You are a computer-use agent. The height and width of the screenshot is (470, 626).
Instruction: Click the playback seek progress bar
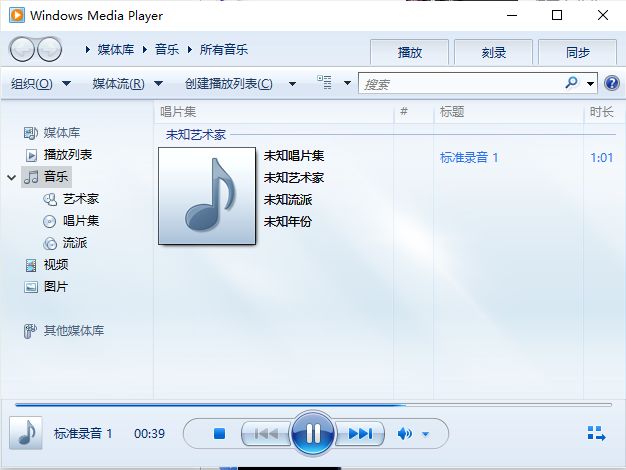coord(313,405)
